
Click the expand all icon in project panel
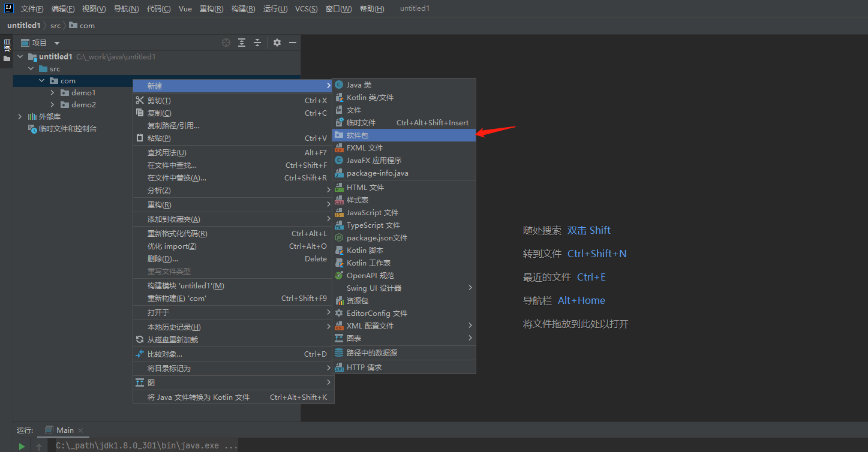(x=242, y=43)
